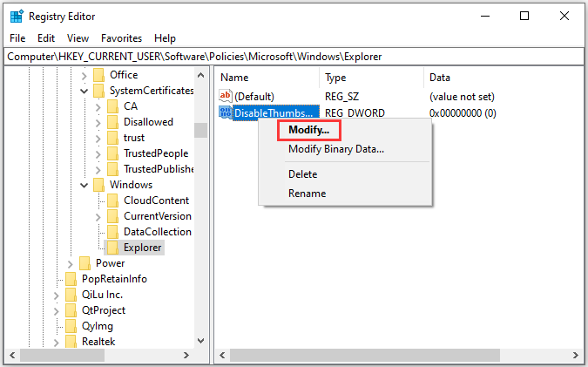588x367 pixels.
Task: Click values pane scroll right arrow
Action: (576, 355)
